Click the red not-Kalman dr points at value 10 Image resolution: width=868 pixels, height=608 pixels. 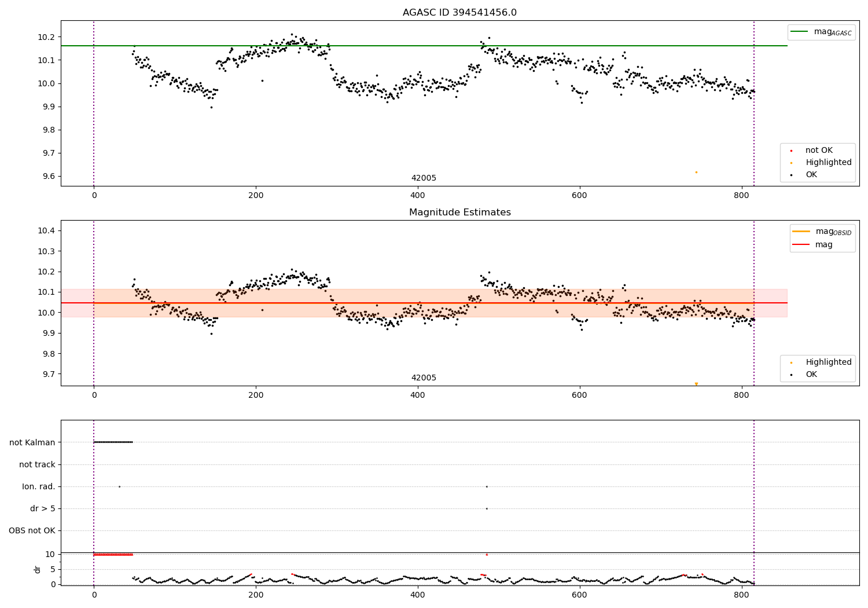pyautogui.click(x=113, y=554)
